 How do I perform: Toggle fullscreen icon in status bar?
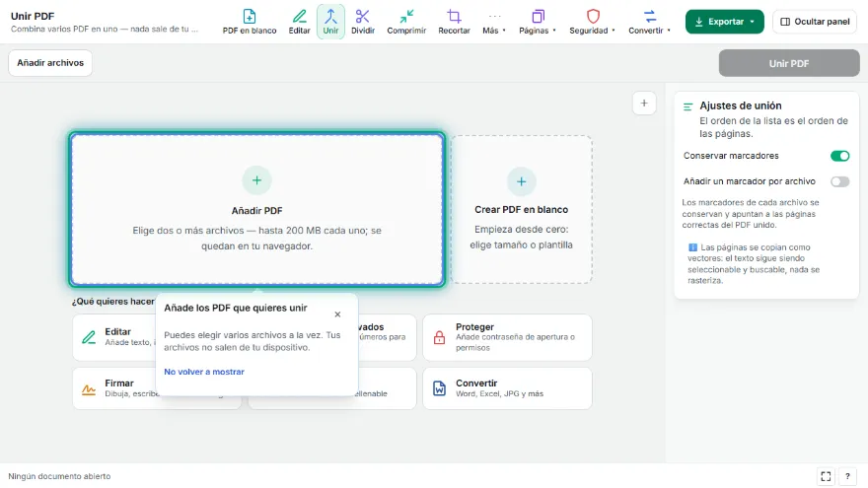pos(826,476)
